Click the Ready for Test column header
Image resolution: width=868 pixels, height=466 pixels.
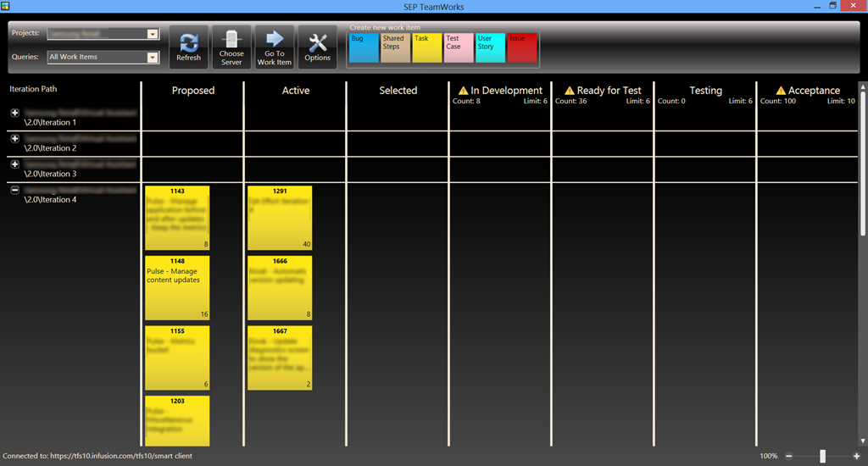pyautogui.click(x=609, y=90)
